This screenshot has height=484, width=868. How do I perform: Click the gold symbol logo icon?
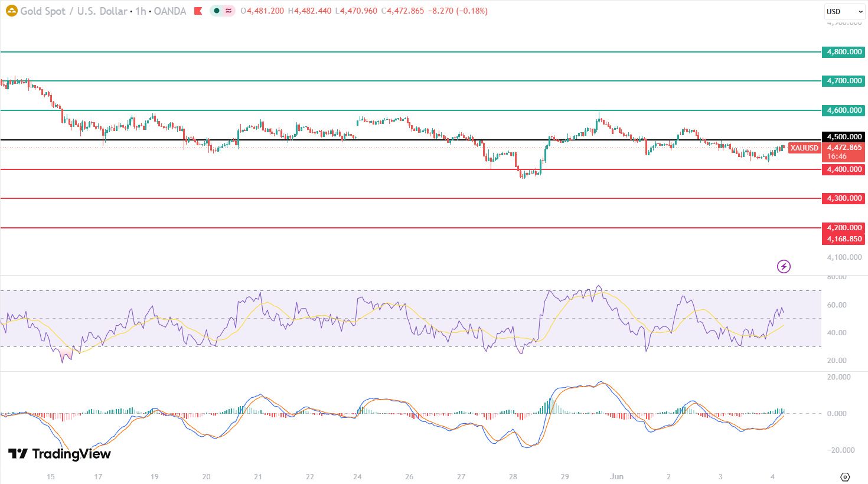click(11, 11)
